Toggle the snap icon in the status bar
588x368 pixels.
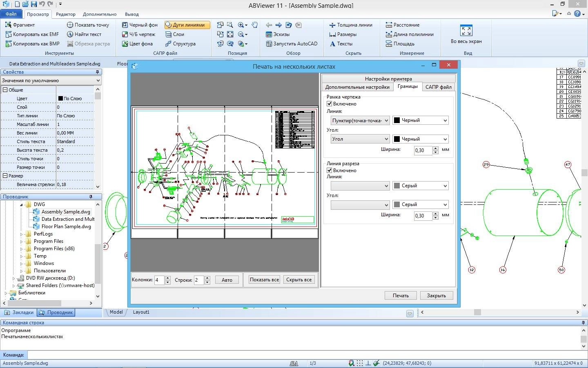[x=352, y=363]
